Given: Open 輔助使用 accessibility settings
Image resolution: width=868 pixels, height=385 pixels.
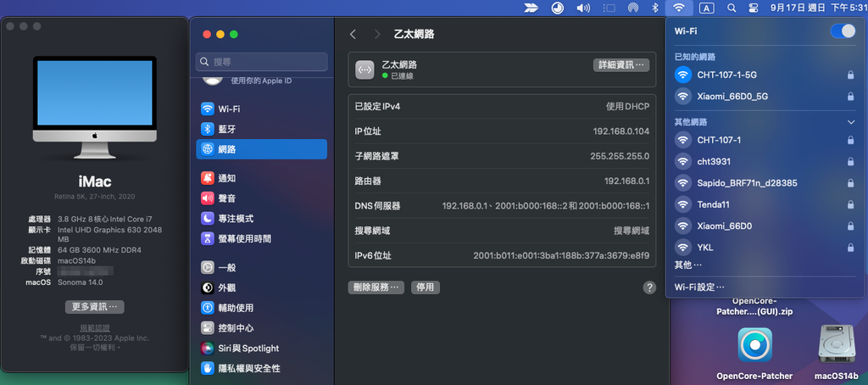Looking at the screenshot, I should point(261,308).
